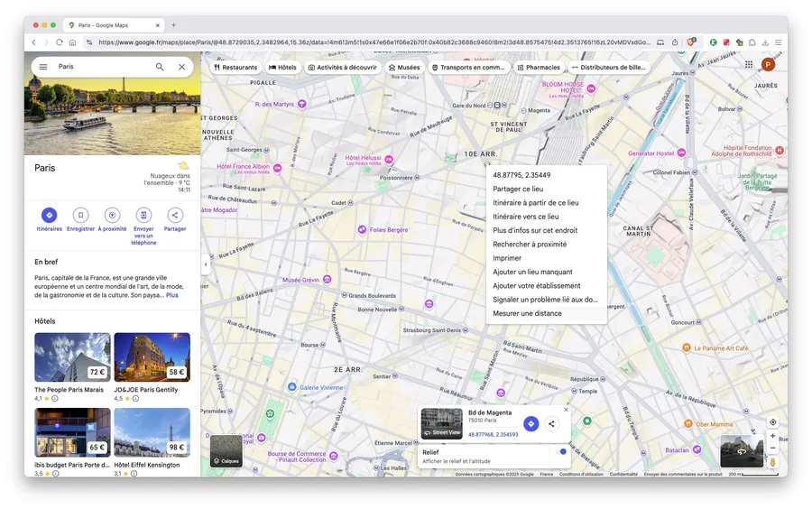812x509 pixels.
Task: Choose Rechercher à proximité in context menu
Action: 547,245
